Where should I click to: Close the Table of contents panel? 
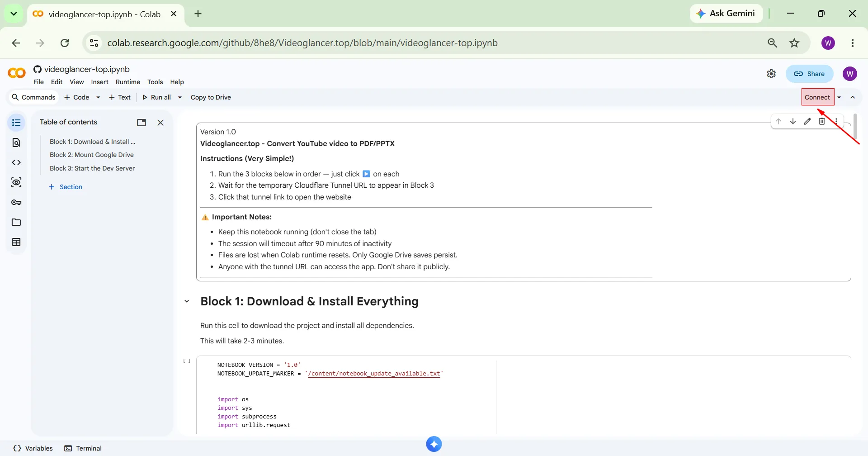(160, 123)
